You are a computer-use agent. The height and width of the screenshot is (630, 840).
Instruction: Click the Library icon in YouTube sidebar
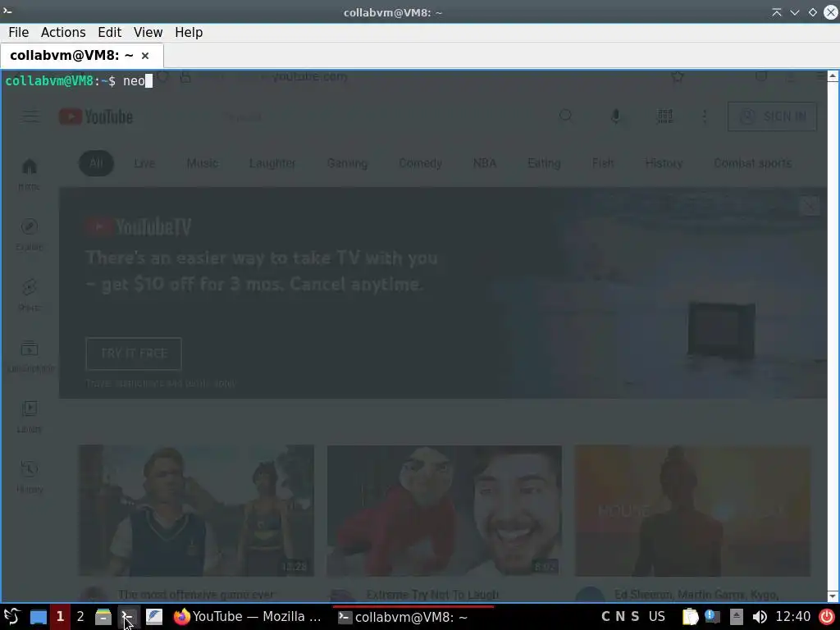[30, 409]
